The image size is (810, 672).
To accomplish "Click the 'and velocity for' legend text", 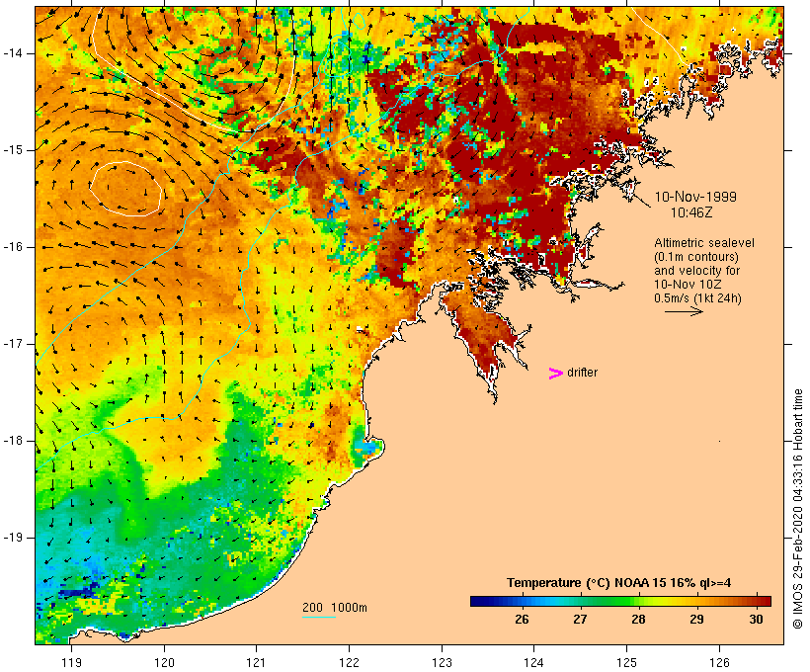I will [696, 271].
